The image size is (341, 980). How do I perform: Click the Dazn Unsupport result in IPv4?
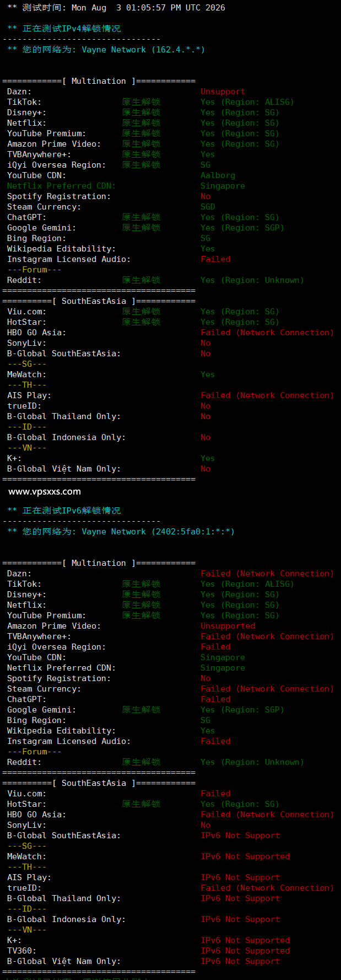click(223, 92)
